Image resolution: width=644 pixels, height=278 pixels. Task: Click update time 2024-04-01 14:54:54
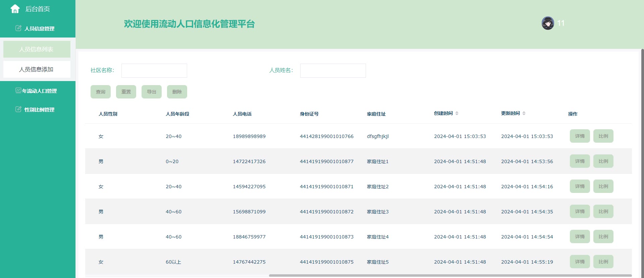click(x=527, y=237)
